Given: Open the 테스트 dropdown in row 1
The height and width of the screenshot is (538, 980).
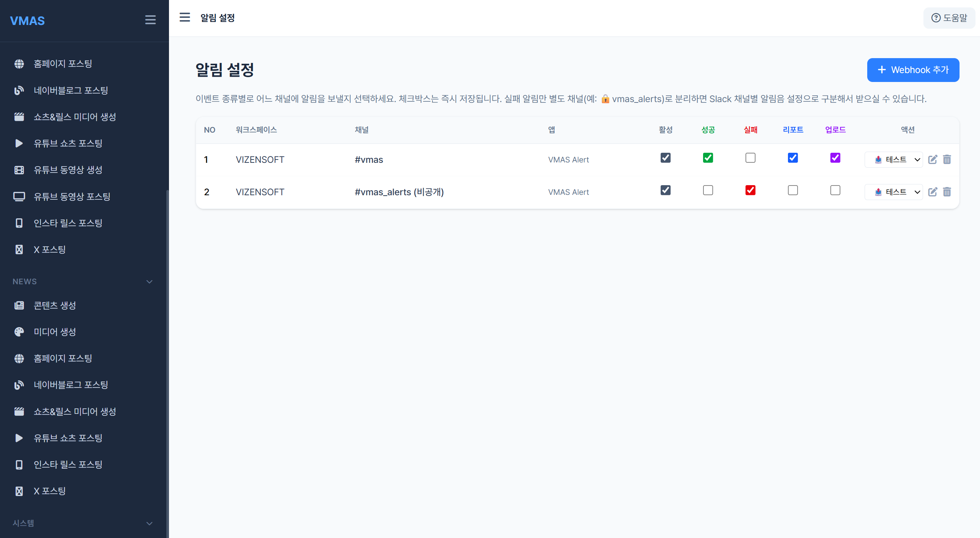Looking at the screenshot, I should pos(894,159).
